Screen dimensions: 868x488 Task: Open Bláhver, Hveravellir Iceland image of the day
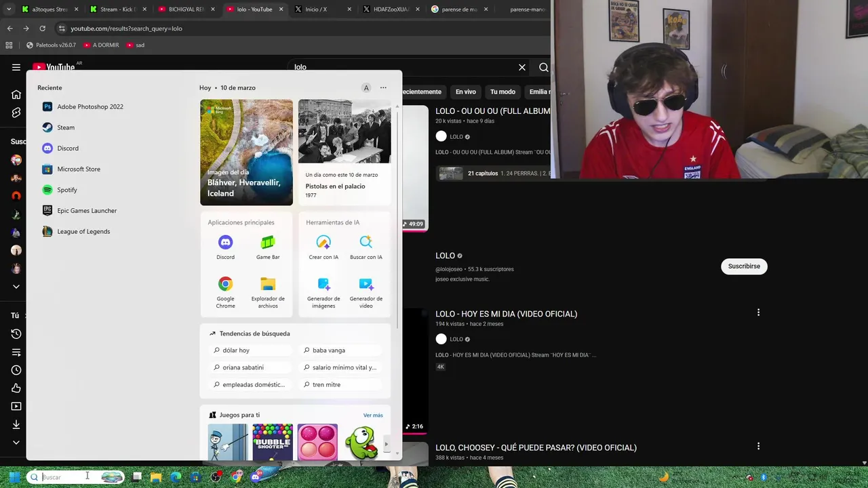coord(246,152)
